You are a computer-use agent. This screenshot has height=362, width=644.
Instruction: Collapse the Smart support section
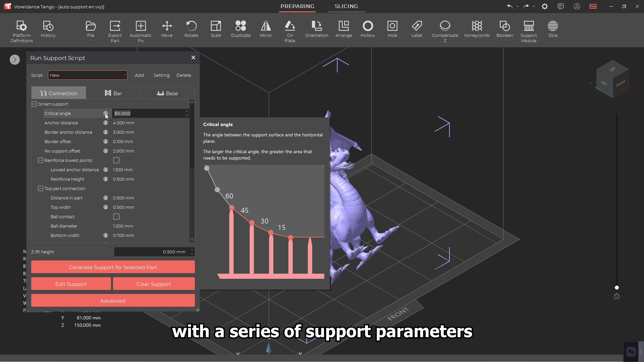tap(35, 104)
